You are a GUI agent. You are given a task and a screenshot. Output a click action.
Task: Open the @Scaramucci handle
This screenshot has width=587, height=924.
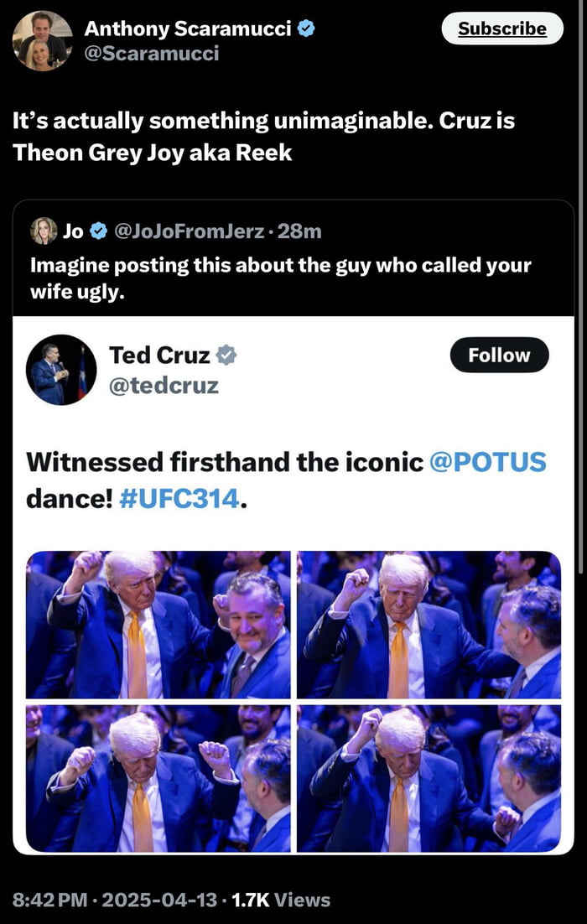tap(151, 54)
